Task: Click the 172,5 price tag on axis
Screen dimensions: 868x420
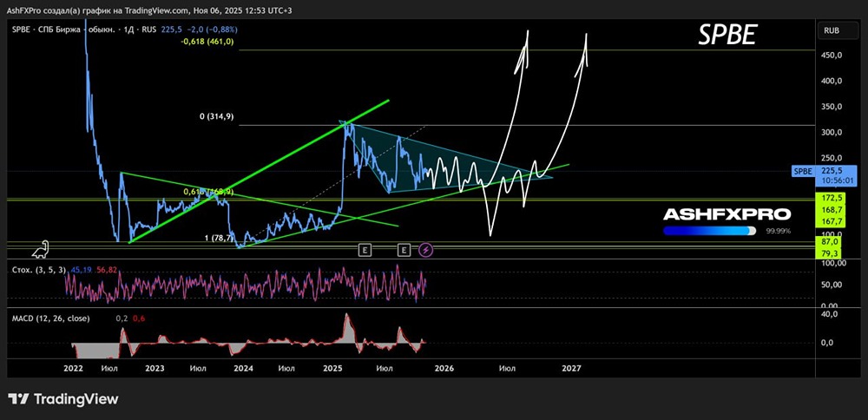Action: click(x=832, y=198)
